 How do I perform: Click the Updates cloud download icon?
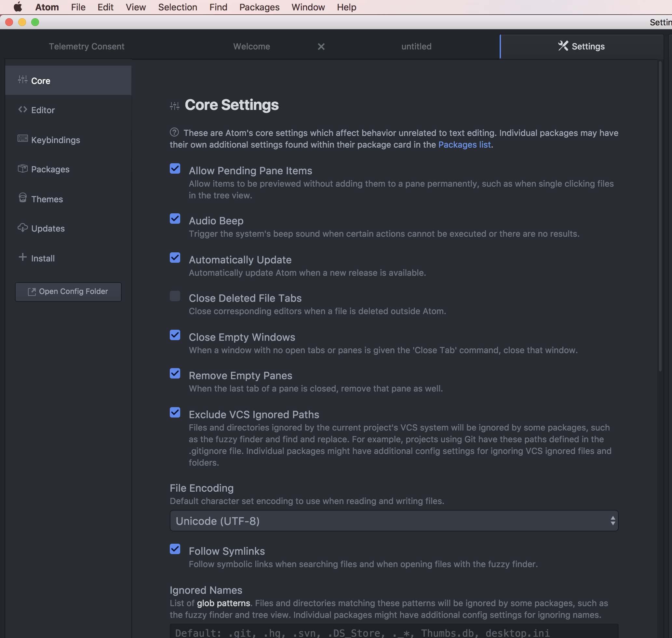22,228
